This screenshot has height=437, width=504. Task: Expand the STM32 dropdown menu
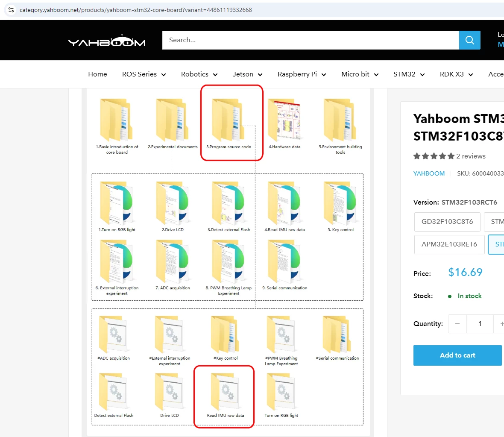(409, 74)
